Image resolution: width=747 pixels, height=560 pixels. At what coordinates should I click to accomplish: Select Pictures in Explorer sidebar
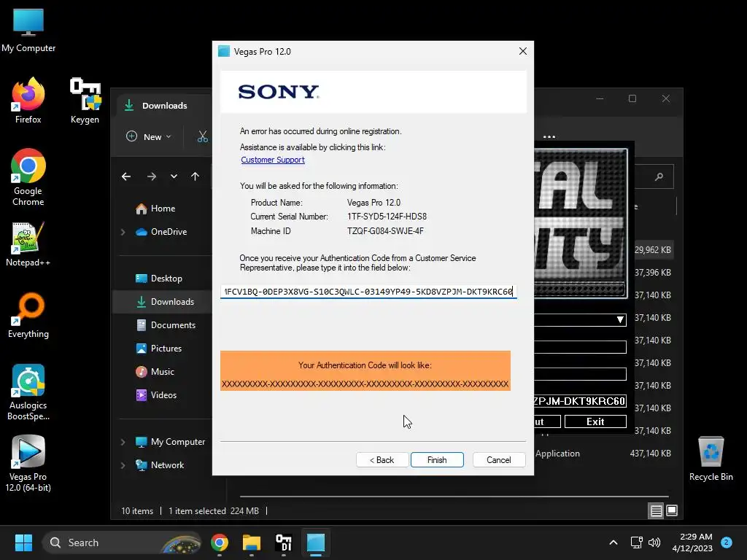pyautogui.click(x=166, y=349)
